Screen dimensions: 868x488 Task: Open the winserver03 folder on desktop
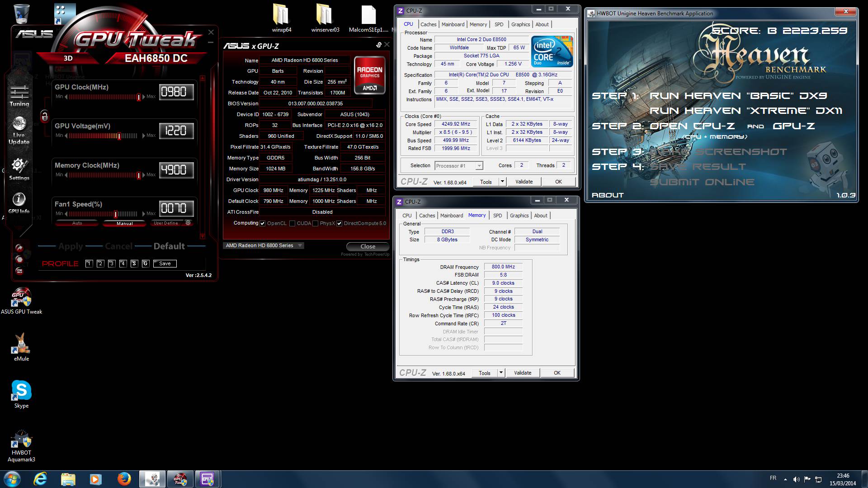pos(325,18)
